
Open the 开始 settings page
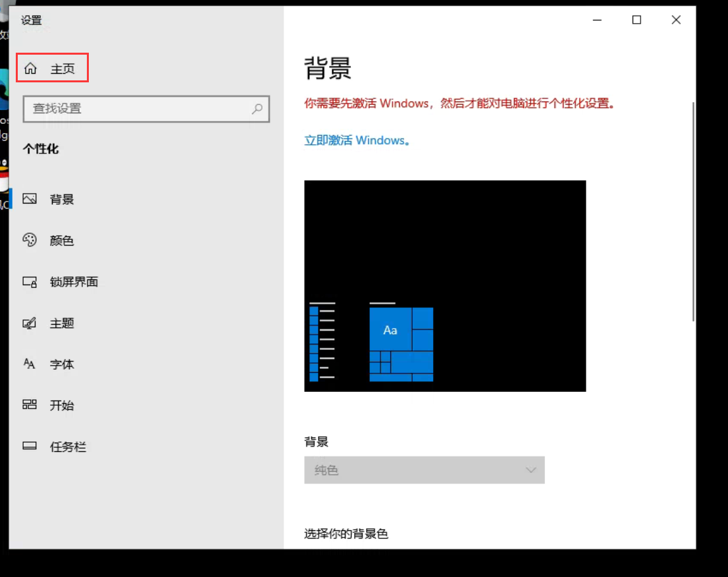click(x=63, y=406)
